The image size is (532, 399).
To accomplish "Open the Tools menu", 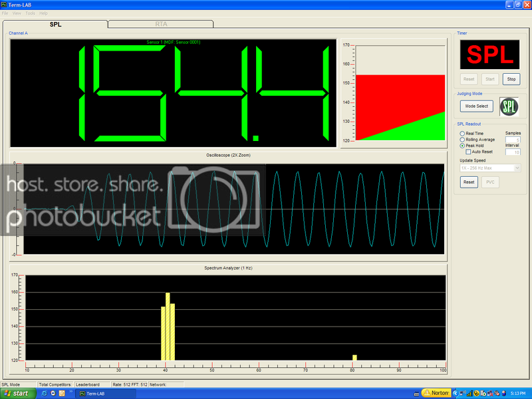I will click(x=30, y=13).
